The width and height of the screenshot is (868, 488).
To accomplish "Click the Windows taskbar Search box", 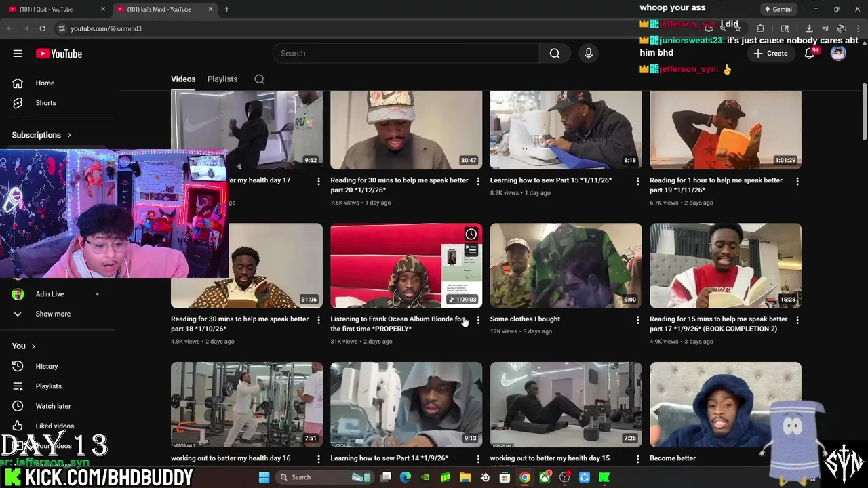I will point(324,477).
